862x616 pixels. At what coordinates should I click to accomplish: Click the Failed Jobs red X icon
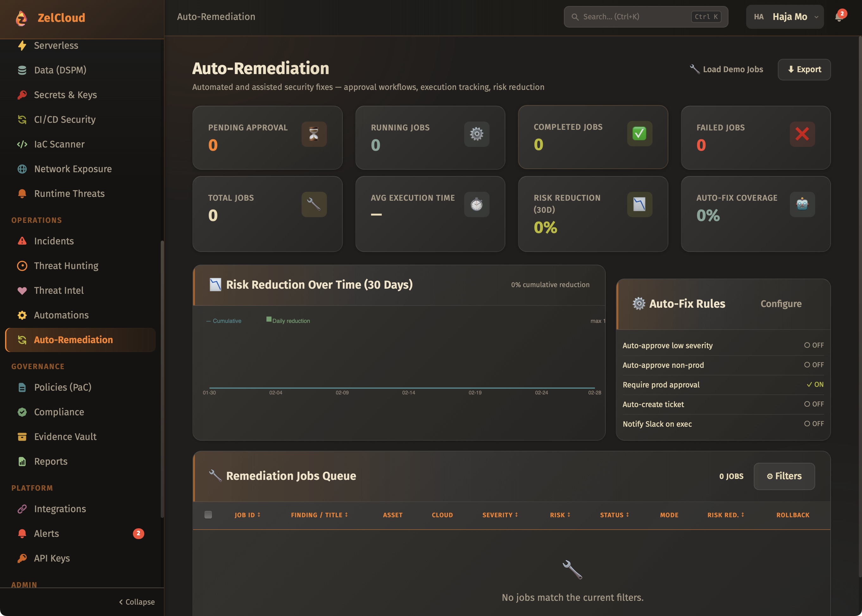tap(802, 134)
